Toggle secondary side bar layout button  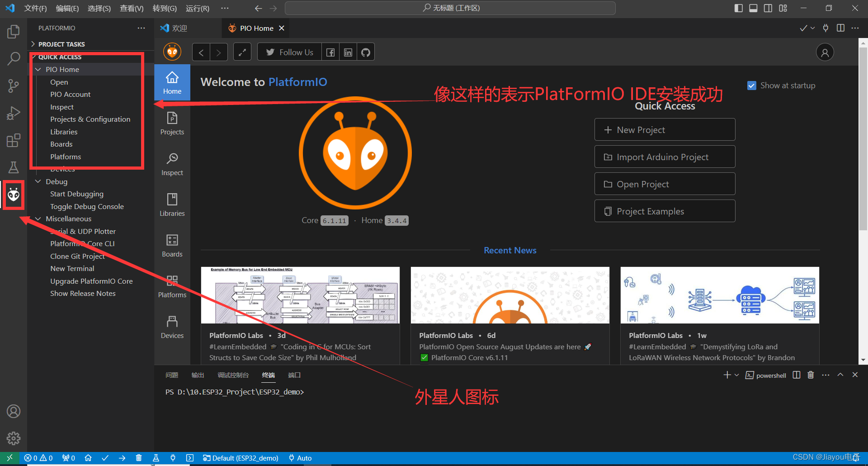(x=768, y=8)
